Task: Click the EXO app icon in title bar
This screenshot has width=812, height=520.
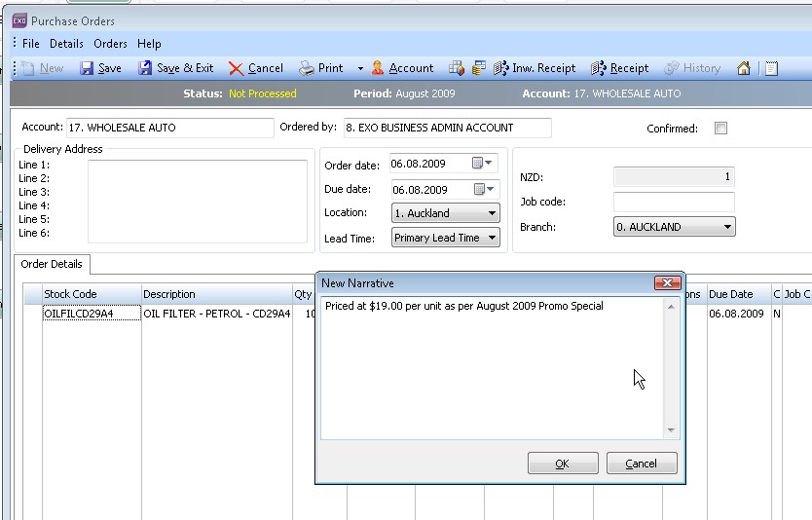Action: (x=19, y=20)
